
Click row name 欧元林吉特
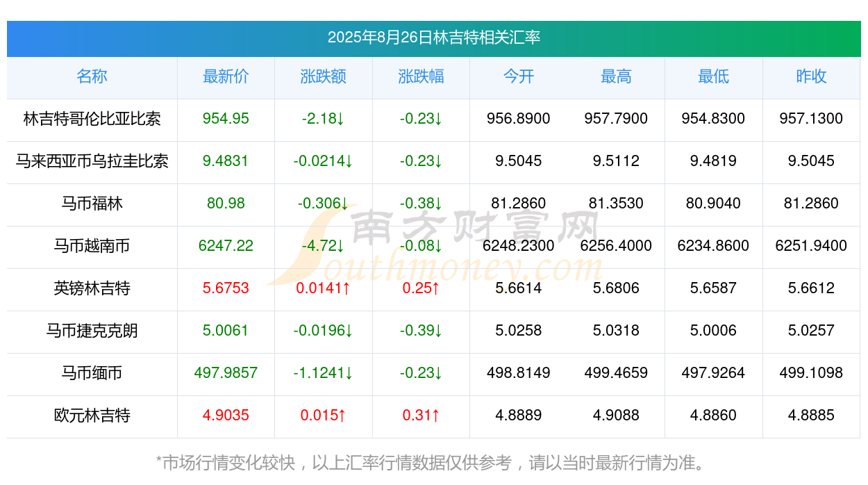[92, 416]
